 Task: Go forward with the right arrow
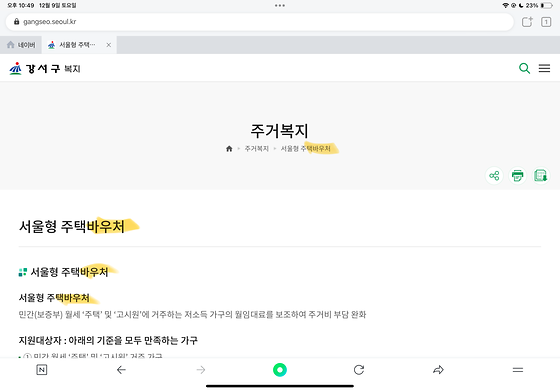[201, 370]
